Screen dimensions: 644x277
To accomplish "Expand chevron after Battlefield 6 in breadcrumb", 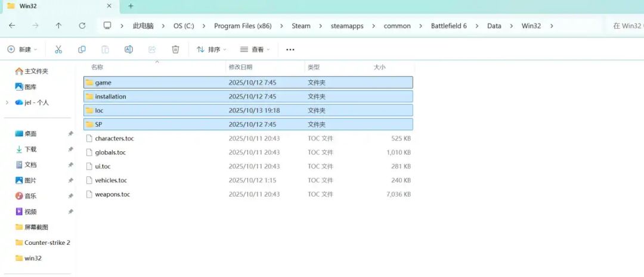I will coord(477,26).
